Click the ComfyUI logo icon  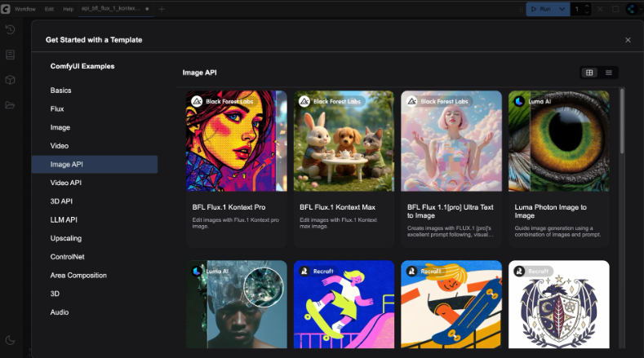pos(6,9)
